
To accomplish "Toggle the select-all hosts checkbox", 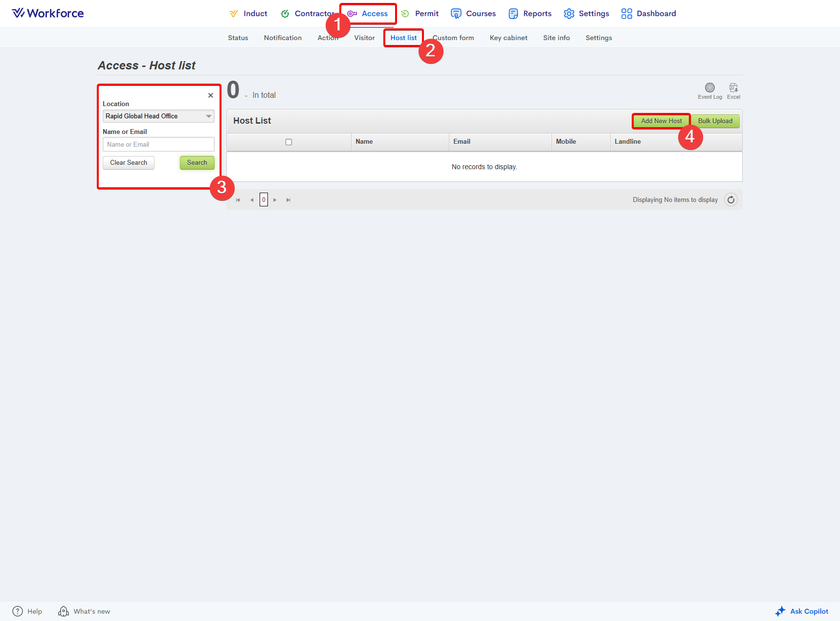I will tap(288, 142).
